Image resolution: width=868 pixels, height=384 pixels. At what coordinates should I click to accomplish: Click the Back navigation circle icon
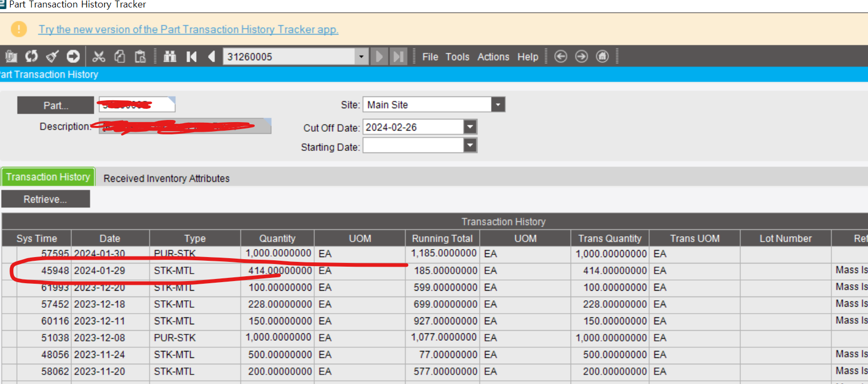[x=561, y=56]
